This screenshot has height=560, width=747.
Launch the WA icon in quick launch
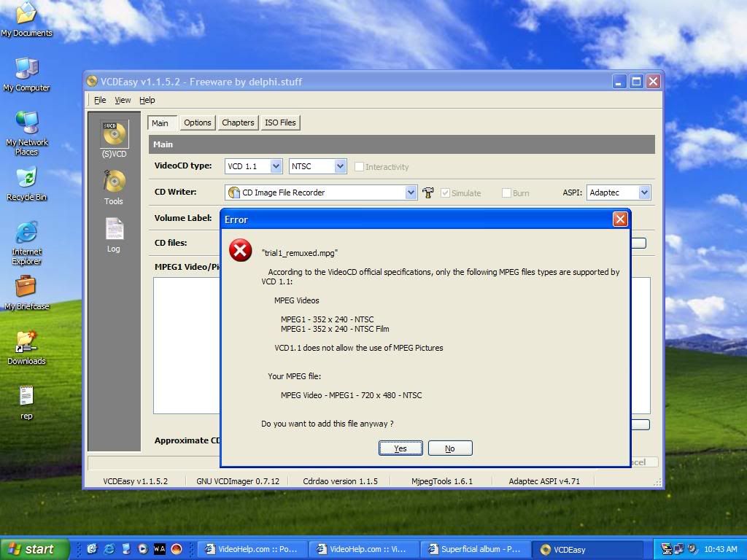coord(160,549)
